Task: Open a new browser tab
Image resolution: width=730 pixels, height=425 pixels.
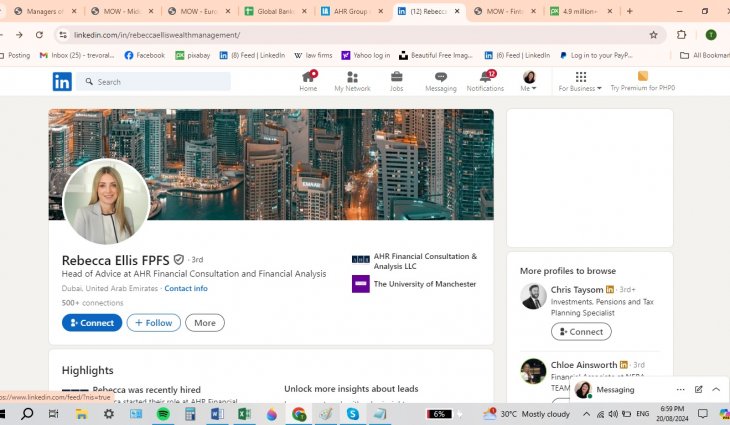Action: (x=629, y=11)
